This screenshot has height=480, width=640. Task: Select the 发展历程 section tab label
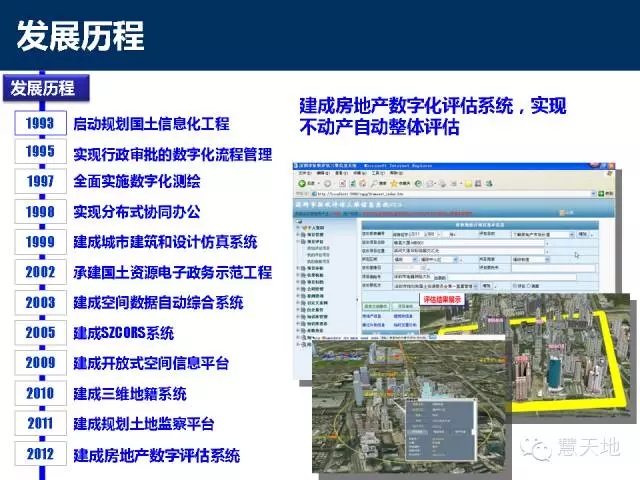click(43, 88)
